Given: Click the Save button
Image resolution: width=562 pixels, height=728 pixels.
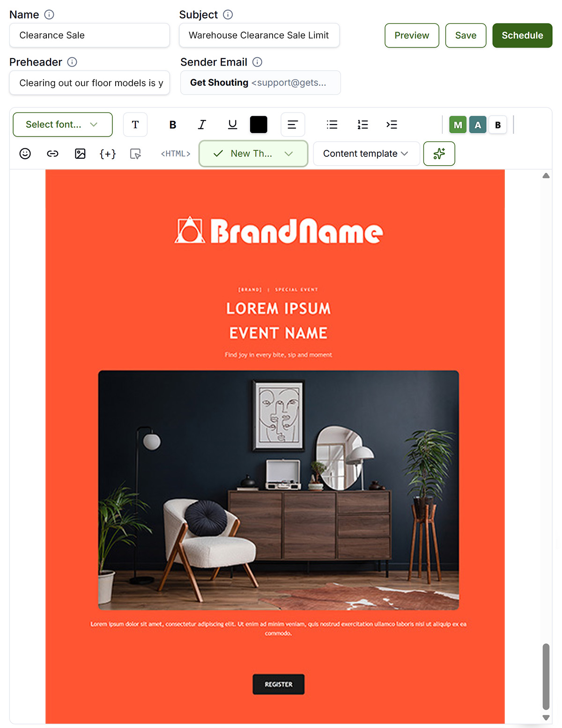Looking at the screenshot, I should (466, 36).
